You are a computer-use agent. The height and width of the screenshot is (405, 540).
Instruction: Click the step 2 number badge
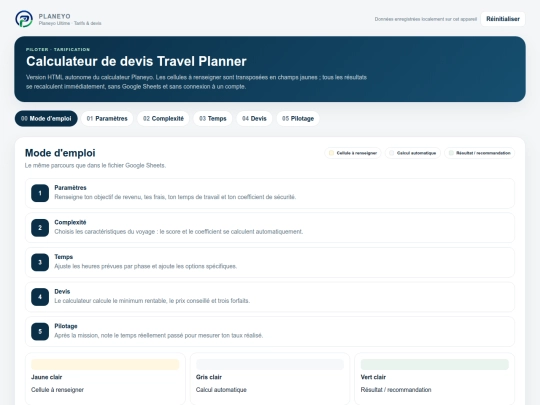tap(40, 228)
